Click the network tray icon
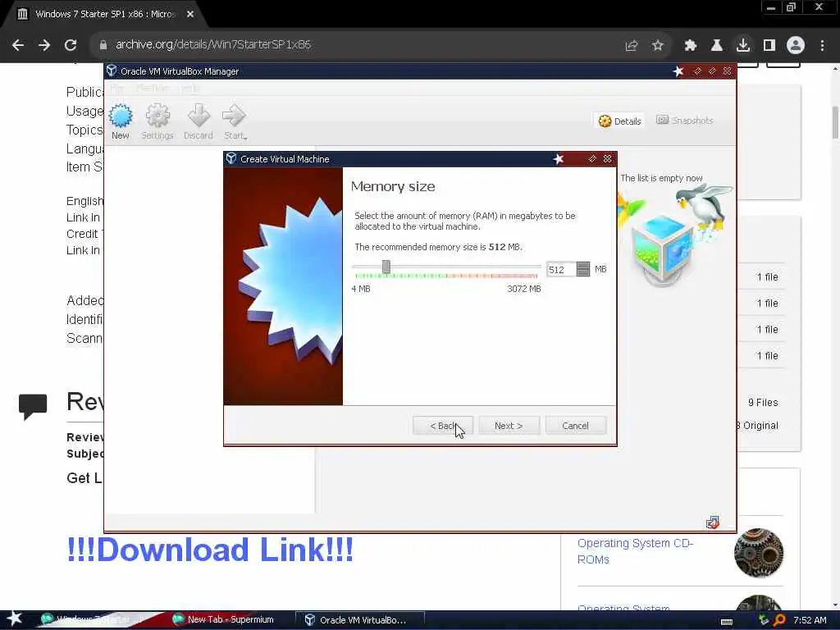Screen dimensions: 840x630 tap(764, 620)
